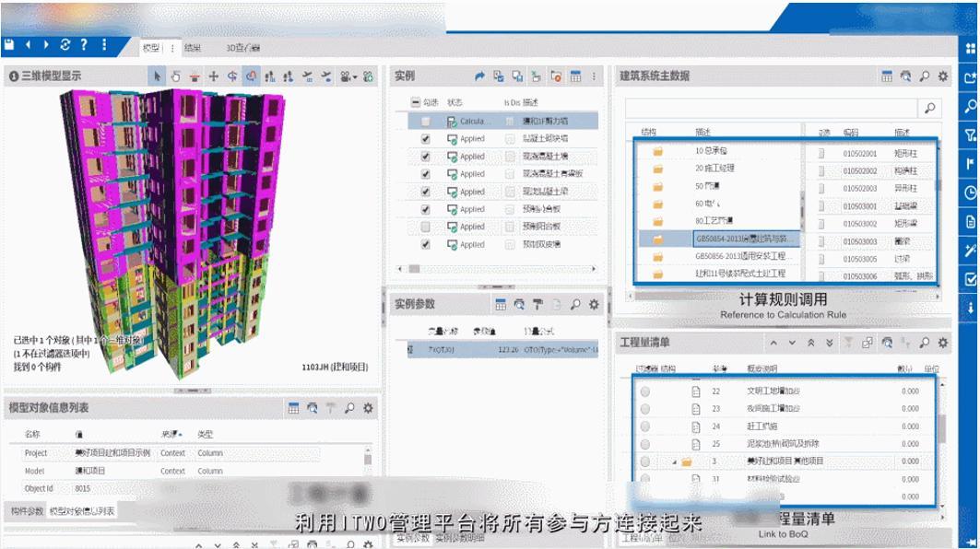
Task: Open help via the question mark icon
Action: [x=84, y=44]
